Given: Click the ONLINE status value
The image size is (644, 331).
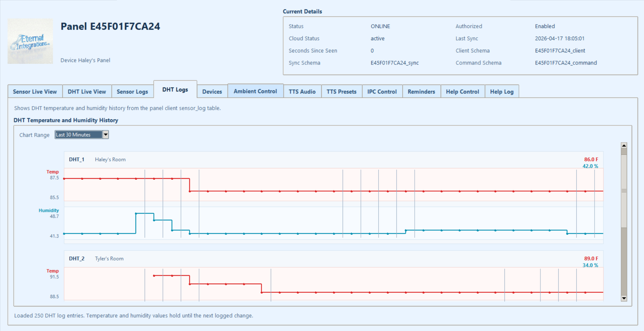Looking at the screenshot, I should [380, 26].
